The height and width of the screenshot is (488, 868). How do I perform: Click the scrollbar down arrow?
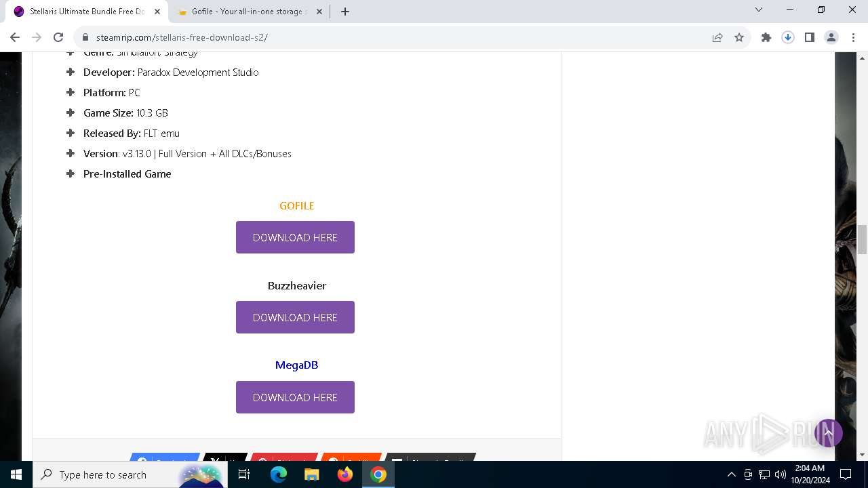[862, 455]
